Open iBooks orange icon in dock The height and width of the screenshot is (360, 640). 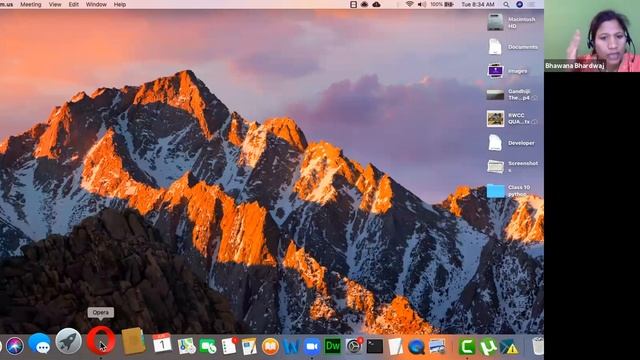[270, 346]
